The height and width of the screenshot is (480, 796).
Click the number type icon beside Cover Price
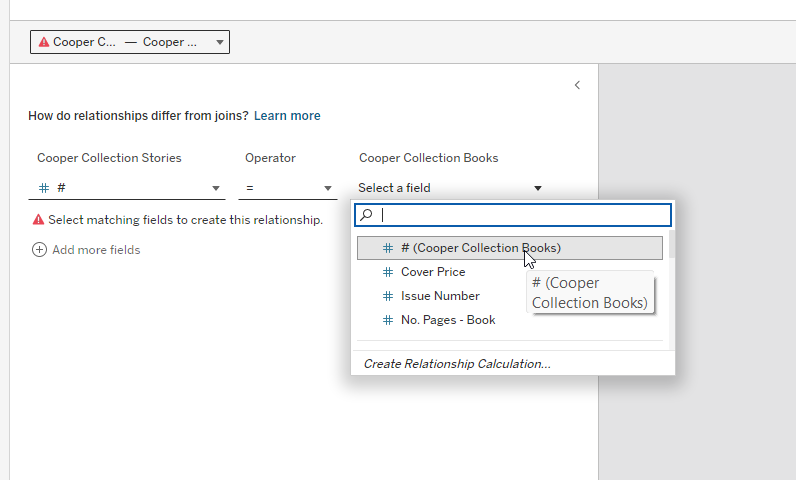388,272
